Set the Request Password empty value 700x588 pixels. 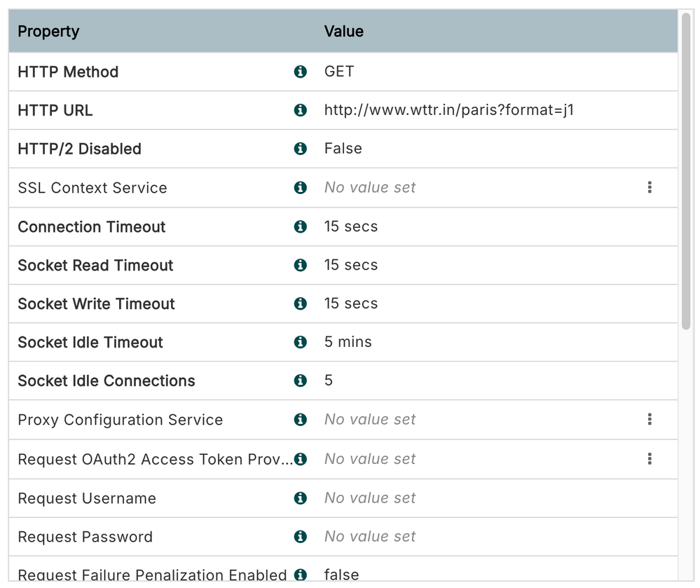pos(370,536)
